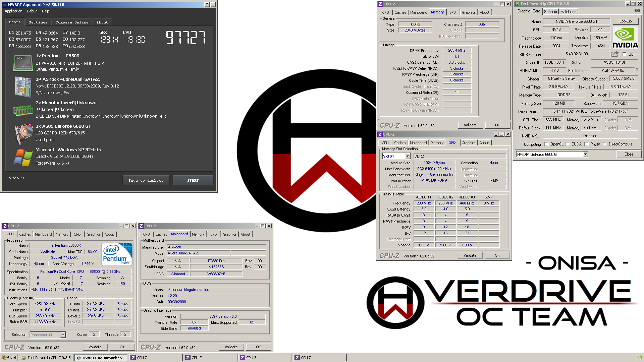Click the START benchmark button
The image size is (644, 362).
tap(193, 180)
